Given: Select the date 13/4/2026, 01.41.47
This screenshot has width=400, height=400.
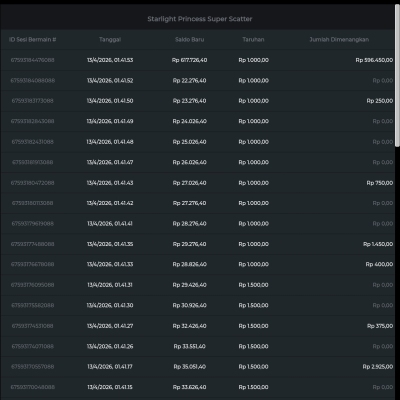Looking at the screenshot, I should [x=110, y=162].
